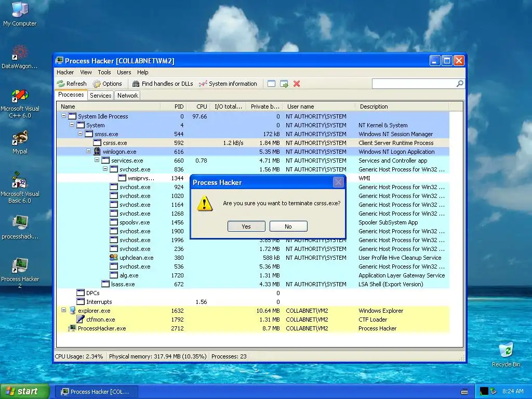Click Find handles or DLLs
This screenshot has height=399, width=532.
163,84
